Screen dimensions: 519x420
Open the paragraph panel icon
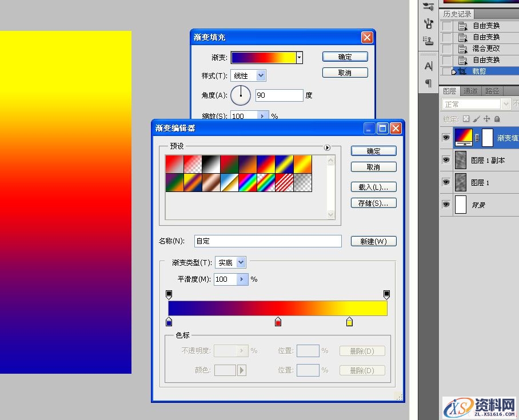pyautogui.click(x=428, y=83)
